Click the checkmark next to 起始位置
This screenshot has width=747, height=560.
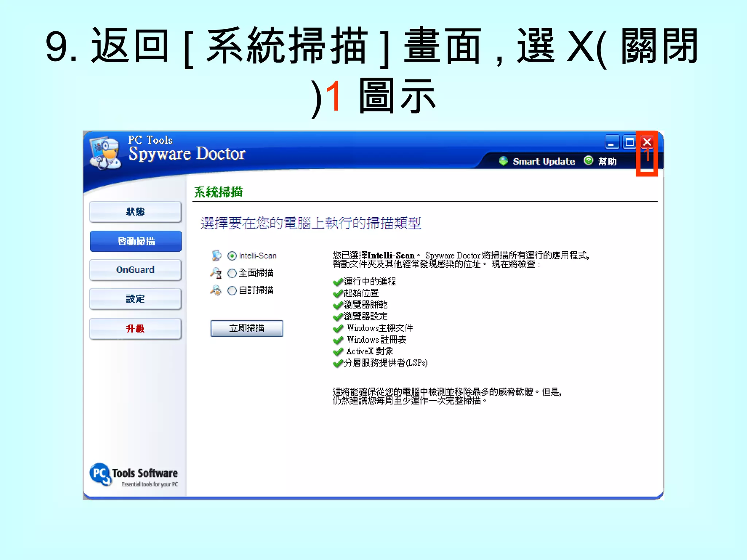[338, 293]
